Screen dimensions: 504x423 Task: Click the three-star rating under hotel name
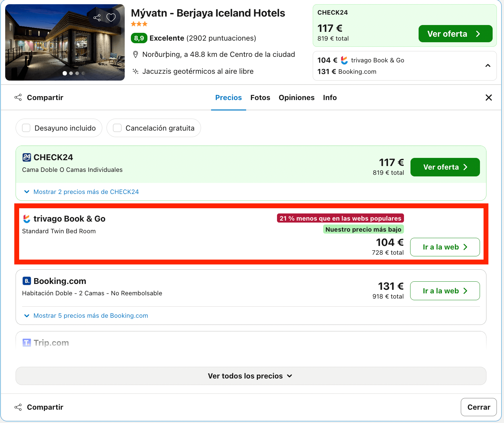(139, 24)
